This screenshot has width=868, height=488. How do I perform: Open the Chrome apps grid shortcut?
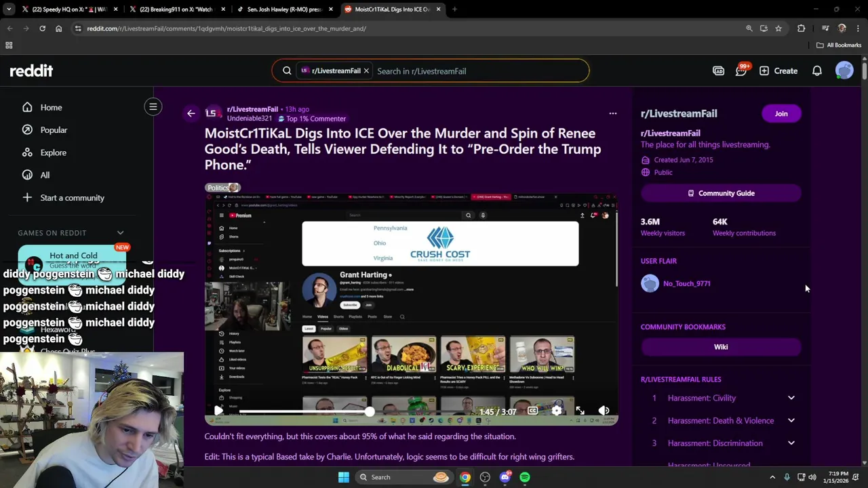9,45
